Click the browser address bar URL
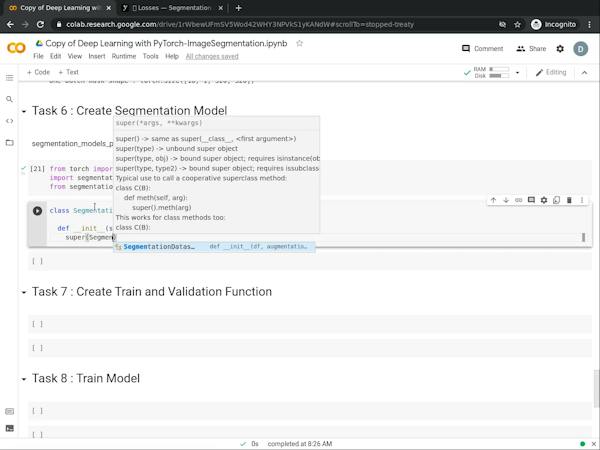Image resolution: width=600 pixels, height=450 pixels. [x=240, y=24]
